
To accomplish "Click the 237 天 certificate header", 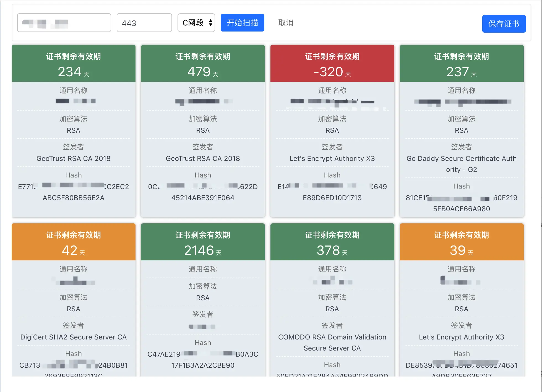I will point(462,63).
